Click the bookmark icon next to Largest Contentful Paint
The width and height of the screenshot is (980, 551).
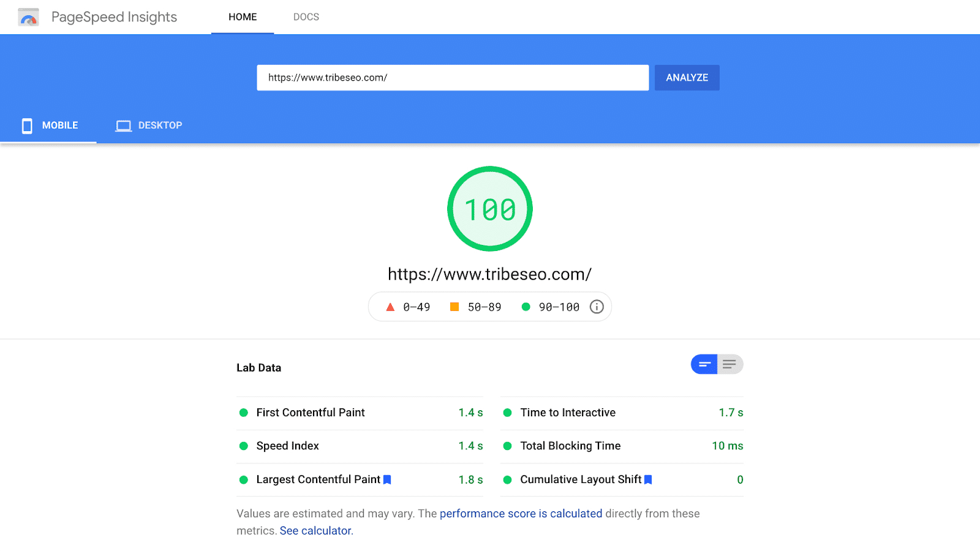387,479
